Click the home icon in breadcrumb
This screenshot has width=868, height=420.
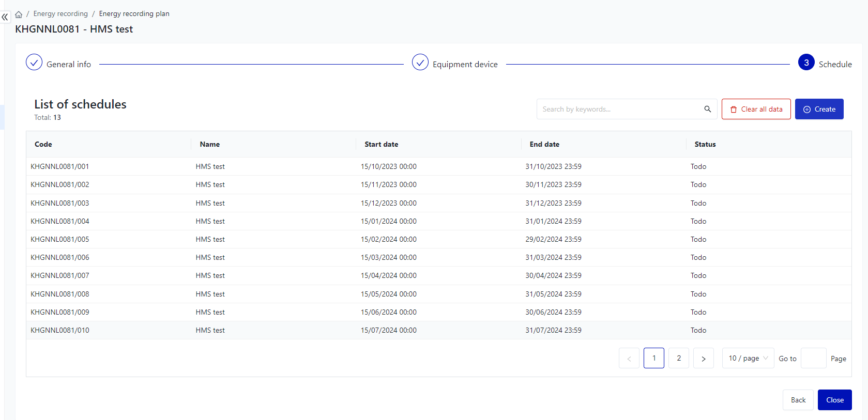[x=19, y=14]
